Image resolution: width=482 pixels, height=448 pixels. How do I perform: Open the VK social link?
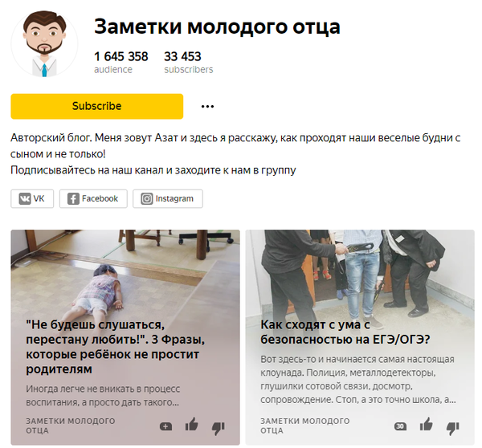point(32,199)
